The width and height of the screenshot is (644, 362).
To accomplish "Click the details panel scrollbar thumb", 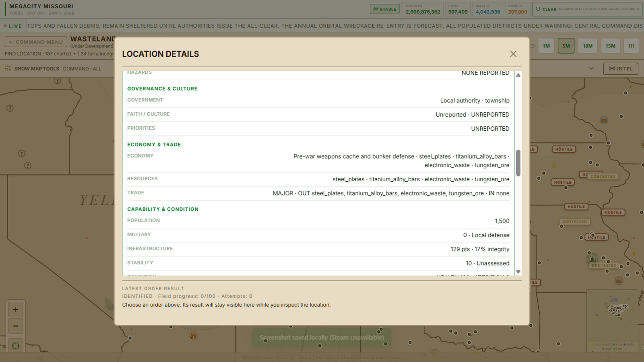I will click(x=518, y=163).
